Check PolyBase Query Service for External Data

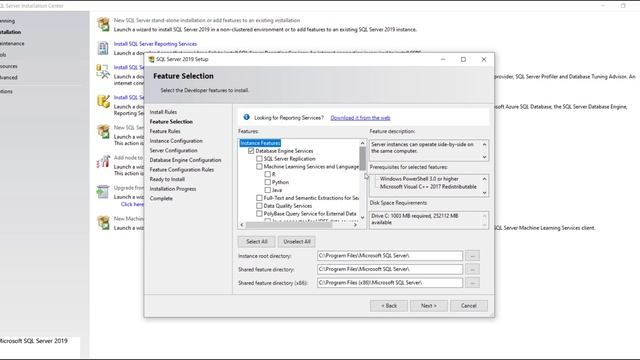pos(259,213)
